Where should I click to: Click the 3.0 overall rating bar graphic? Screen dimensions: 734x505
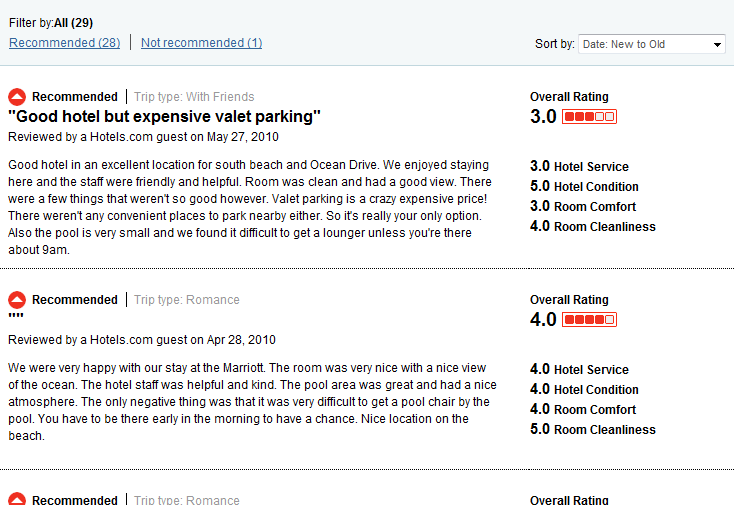point(589,117)
